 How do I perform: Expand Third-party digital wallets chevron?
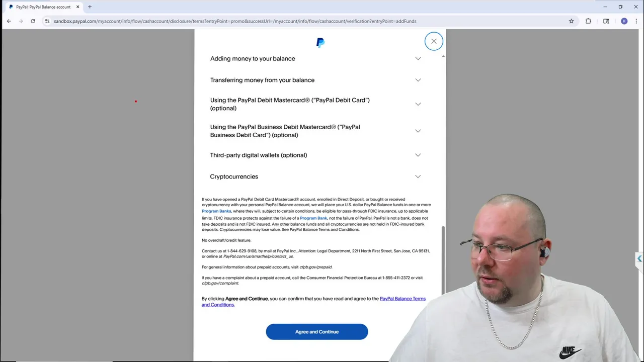(418, 155)
